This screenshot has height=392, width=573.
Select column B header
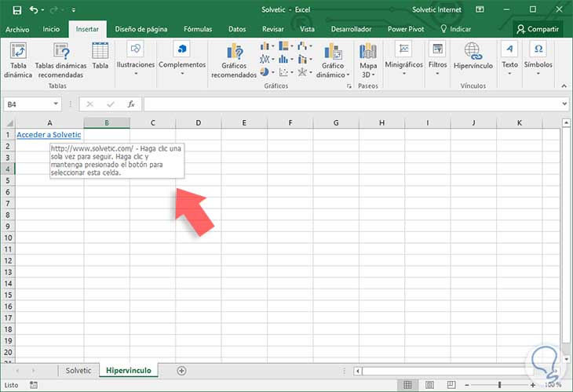click(x=107, y=123)
